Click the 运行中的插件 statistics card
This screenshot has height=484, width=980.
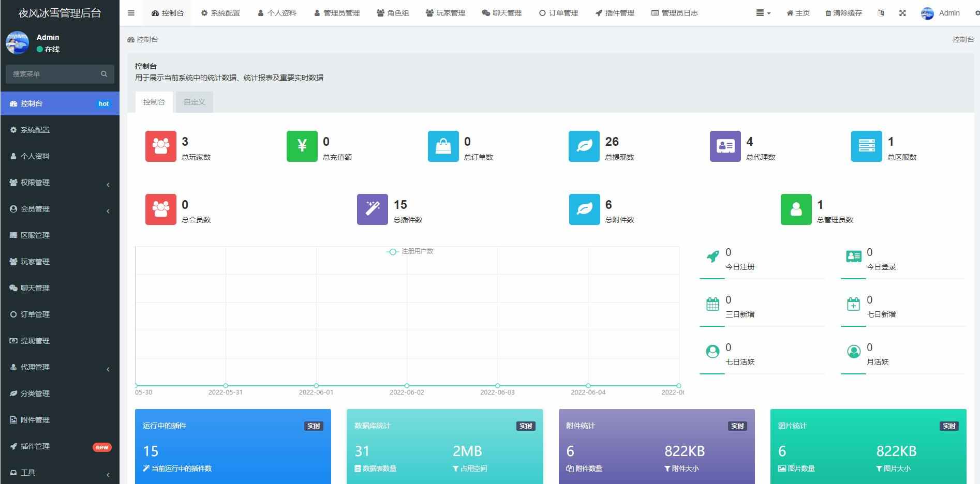233,447
